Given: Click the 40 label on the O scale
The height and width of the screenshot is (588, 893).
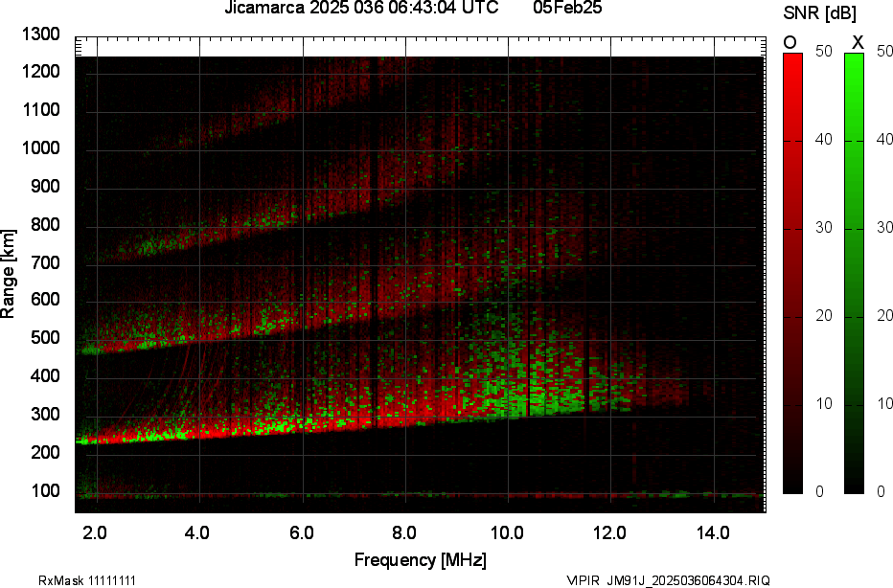Looking at the screenshot, I should pos(824,139).
